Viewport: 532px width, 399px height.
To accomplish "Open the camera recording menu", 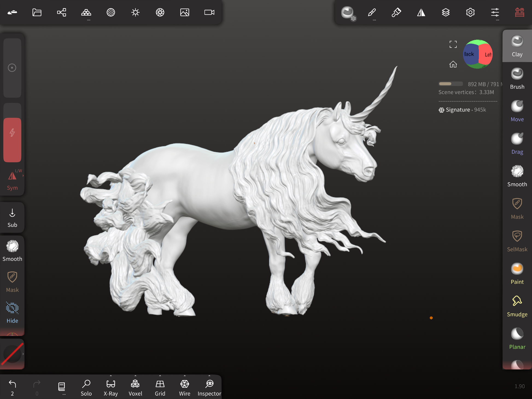I will point(209,12).
